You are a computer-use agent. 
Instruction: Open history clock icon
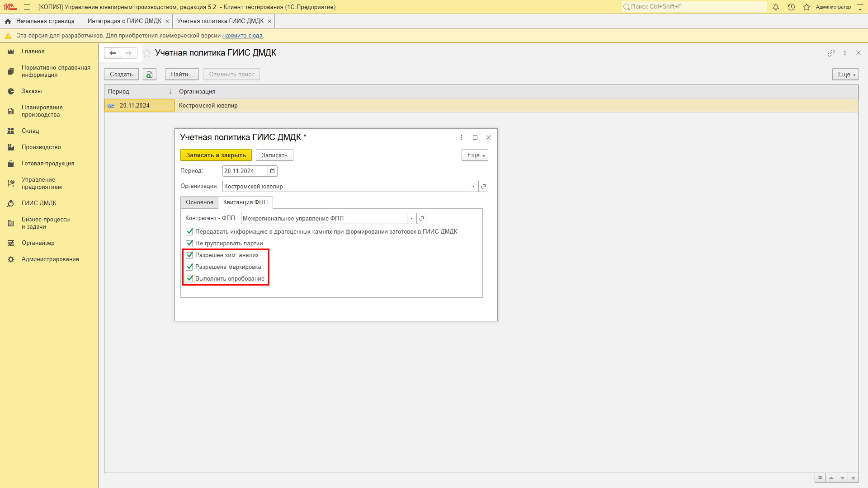(x=791, y=7)
